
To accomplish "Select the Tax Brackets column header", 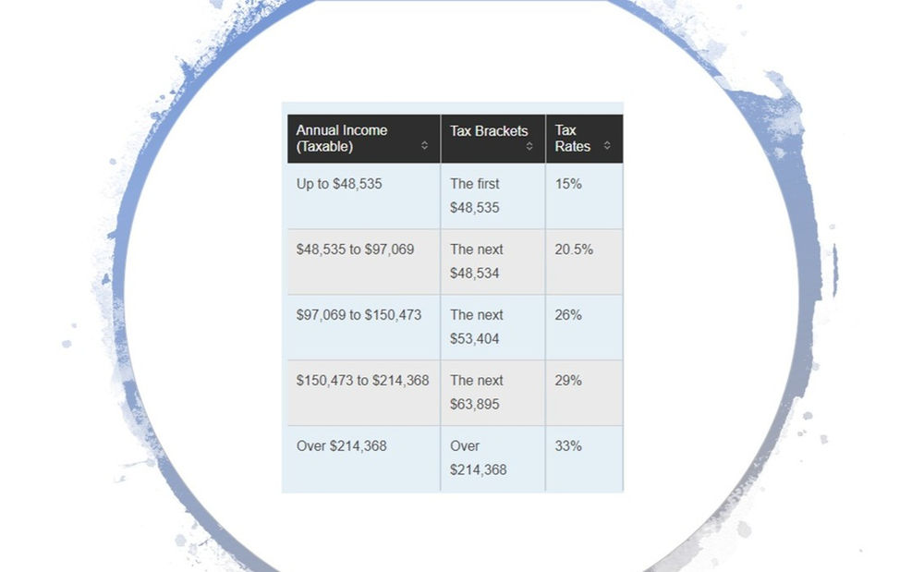I will [487, 130].
